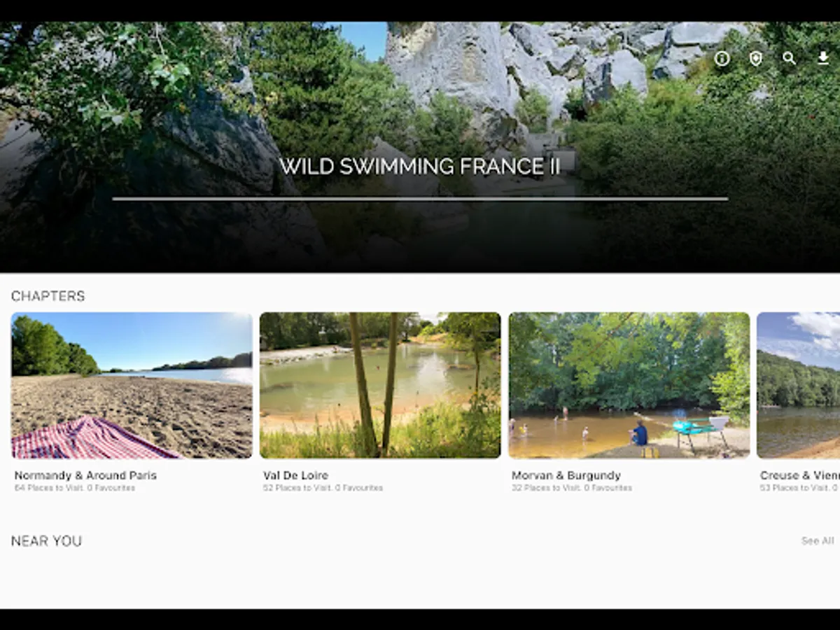840x630 pixels.
Task: Tap the 64 Places to Visit subtitle
Action: 75,488
